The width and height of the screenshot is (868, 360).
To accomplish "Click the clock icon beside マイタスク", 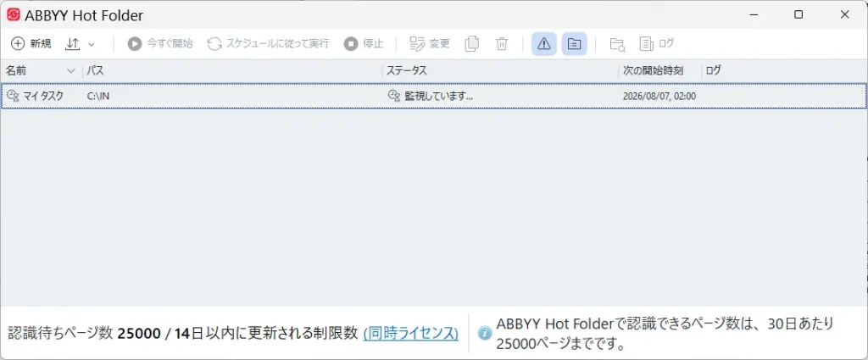I will click(x=12, y=97).
